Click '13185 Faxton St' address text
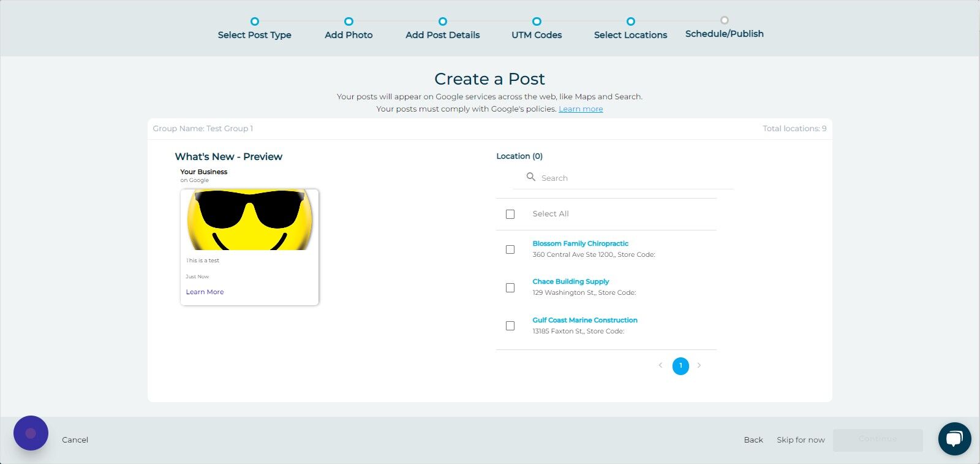 click(558, 331)
